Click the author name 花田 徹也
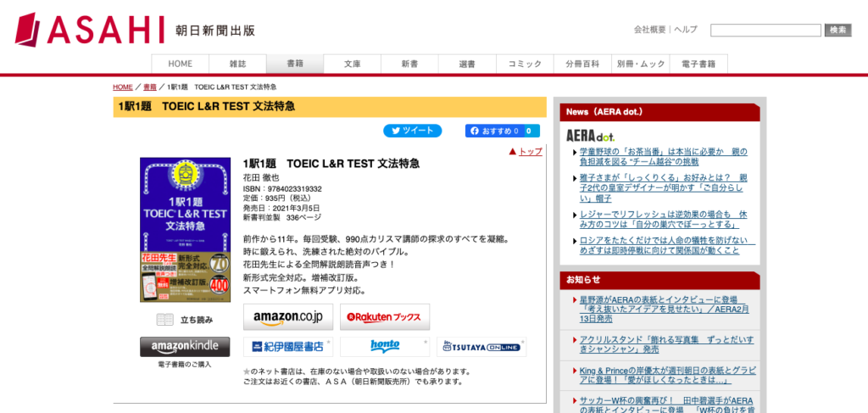The image size is (868, 413). coord(261,178)
